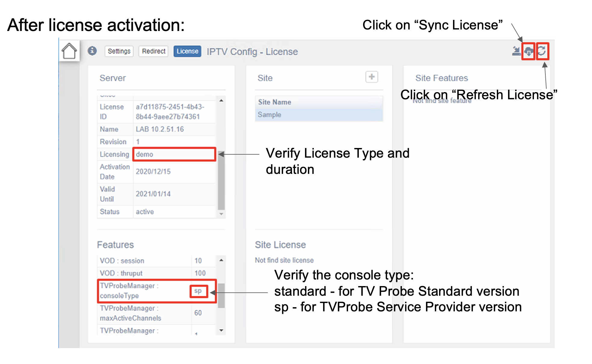
Task: Click the Server table scrollbar thumb
Action: tap(221, 180)
